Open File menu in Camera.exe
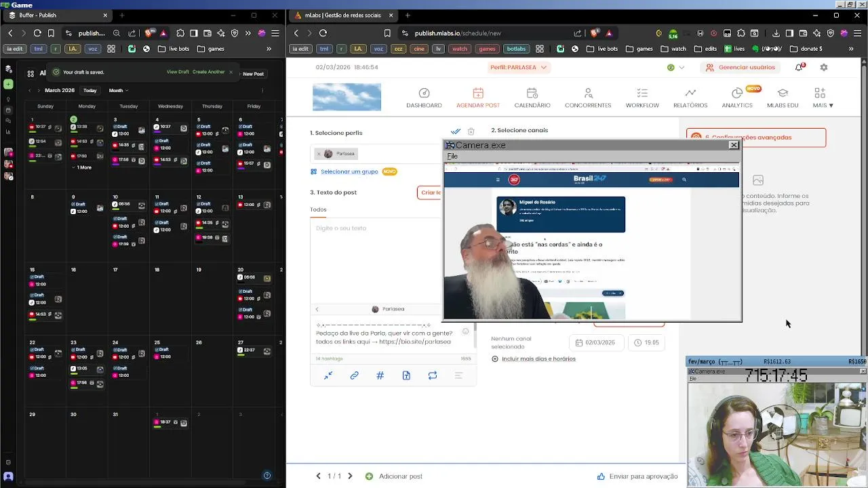Image resolution: width=868 pixels, height=488 pixels. point(452,157)
